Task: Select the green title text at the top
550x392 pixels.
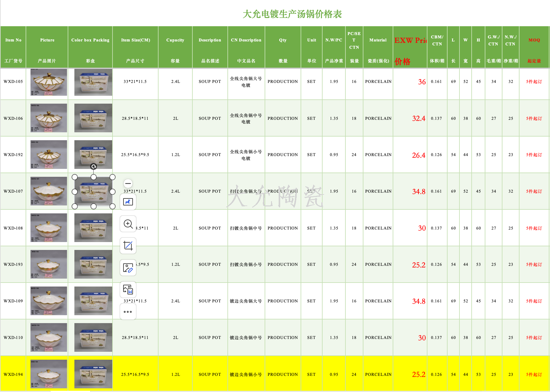Action: 292,14
